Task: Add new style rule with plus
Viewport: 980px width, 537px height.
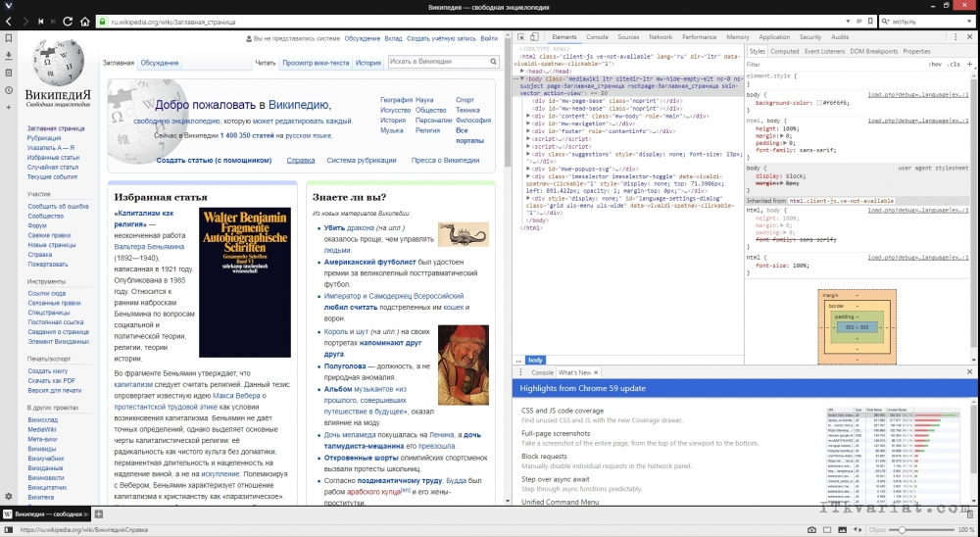Action: point(970,64)
